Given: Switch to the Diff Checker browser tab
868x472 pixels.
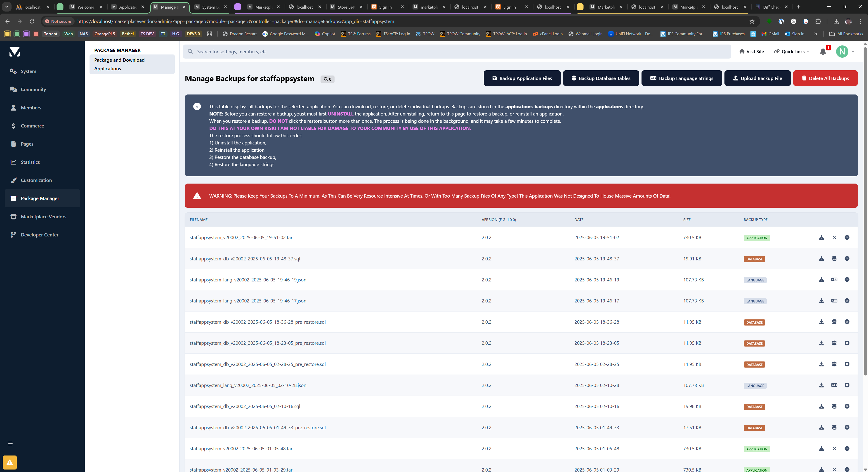Looking at the screenshot, I should click(772, 7).
